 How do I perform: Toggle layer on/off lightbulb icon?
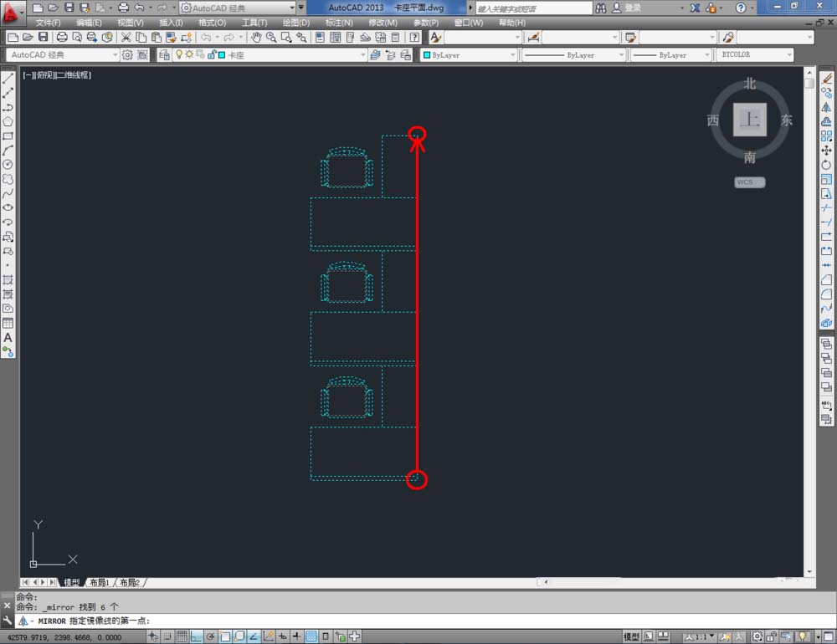coord(179,55)
